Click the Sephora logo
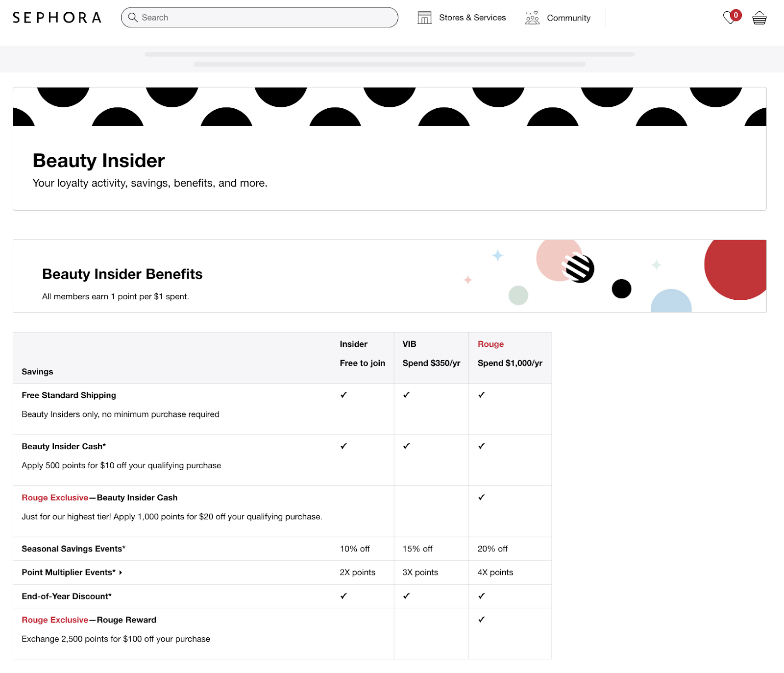The width and height of the screenshot is (784, 673). (x=57, y=18)
